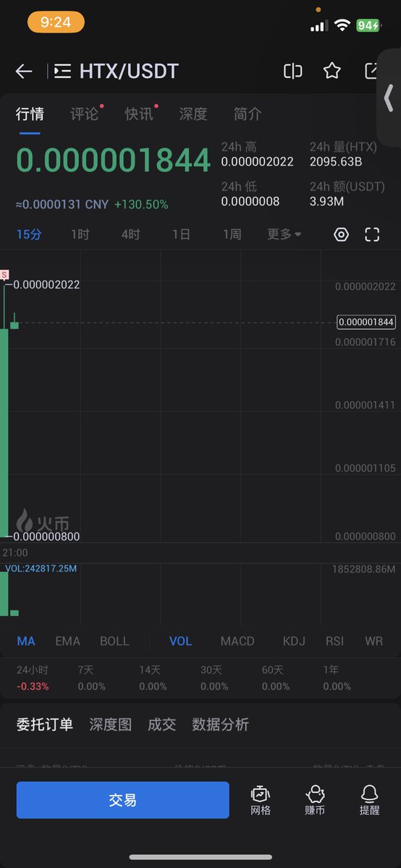Tap the large 0.000001844 price
The image size is (401, 868).
tap(113, 161)
